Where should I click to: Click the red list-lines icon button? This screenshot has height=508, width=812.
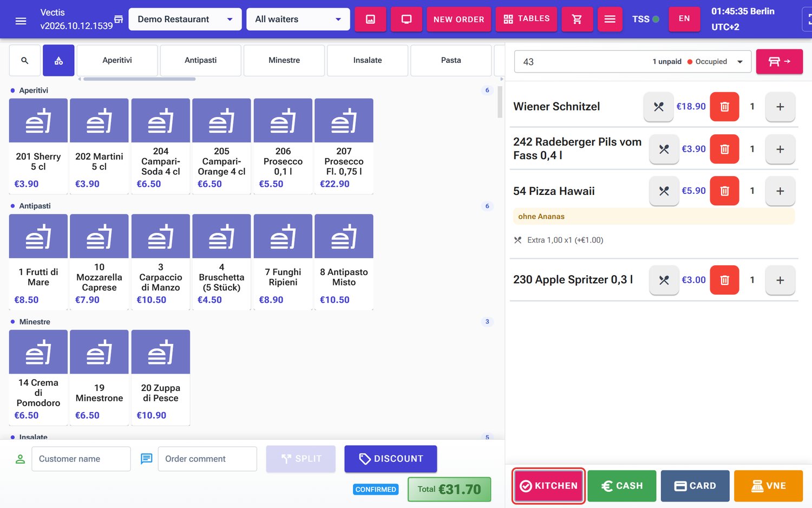[610, 19]
